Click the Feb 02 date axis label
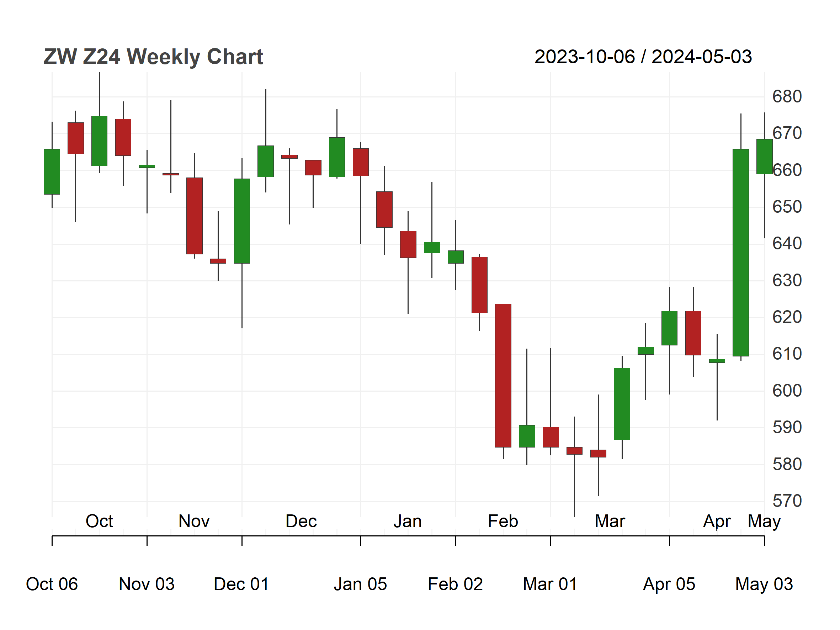The width and height of the screenshot is (840, 630). tap(455, 584)
